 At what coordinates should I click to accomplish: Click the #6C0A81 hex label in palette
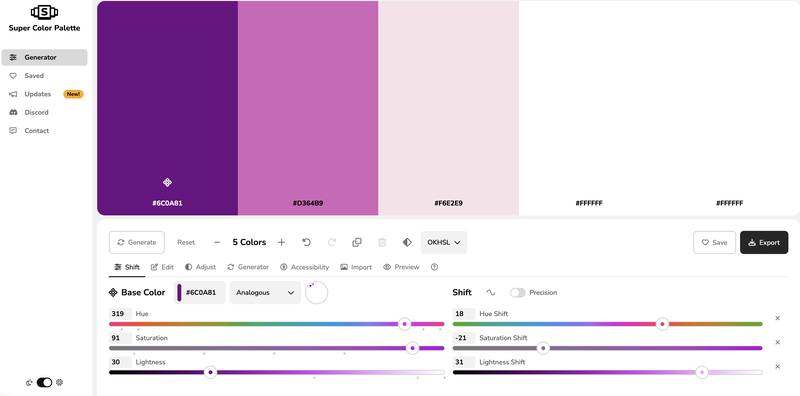(167, 203)
